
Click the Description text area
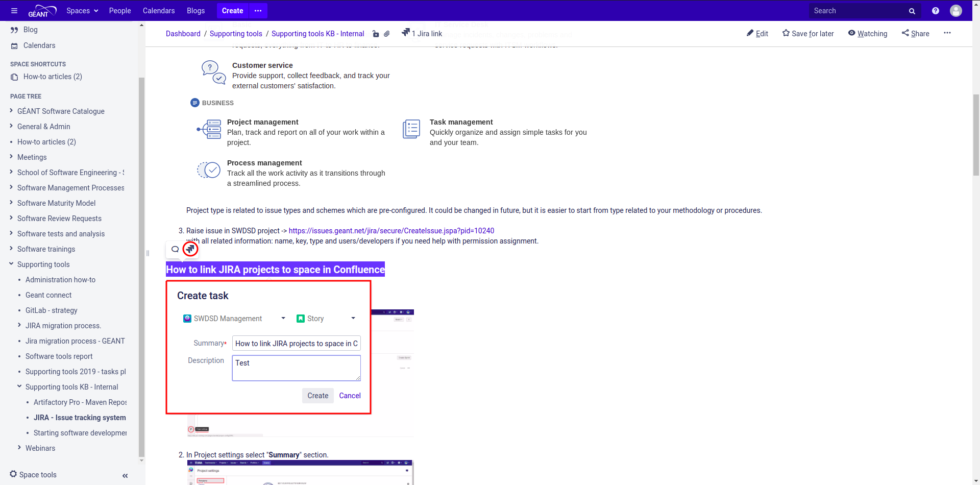297,368
